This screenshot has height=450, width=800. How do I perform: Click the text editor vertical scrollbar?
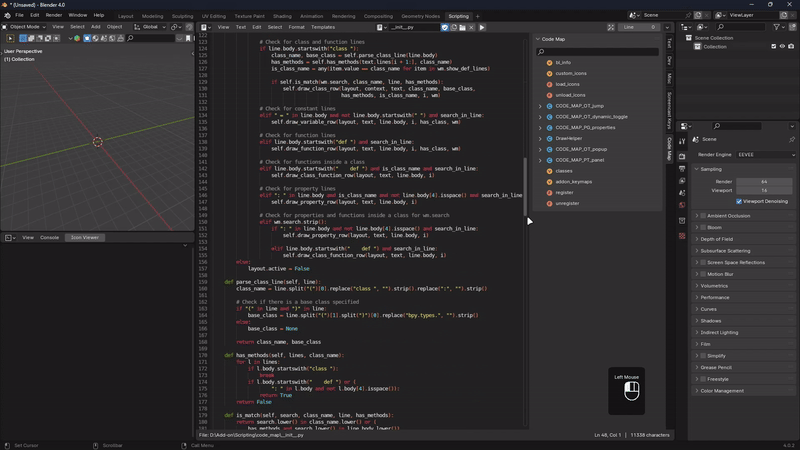coord(526,186)
